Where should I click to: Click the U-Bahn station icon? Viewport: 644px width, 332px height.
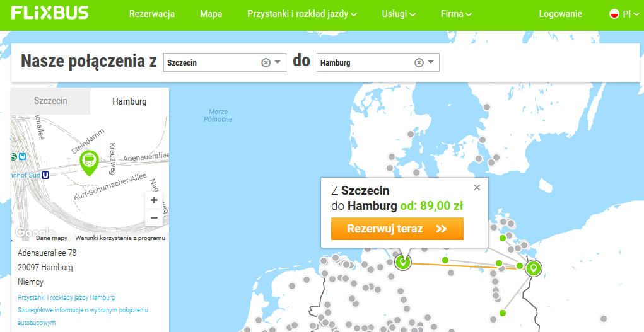point(45,175)
